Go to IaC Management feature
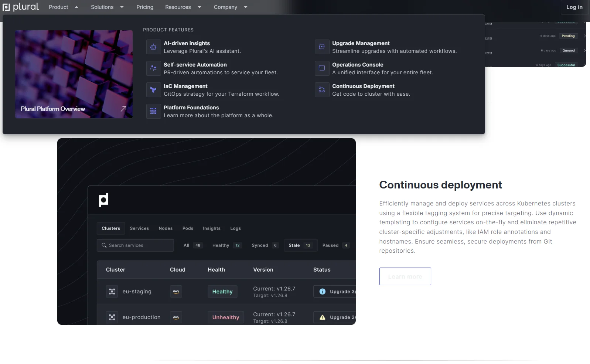The image size is (590, 364). click(x=221, y=90)
